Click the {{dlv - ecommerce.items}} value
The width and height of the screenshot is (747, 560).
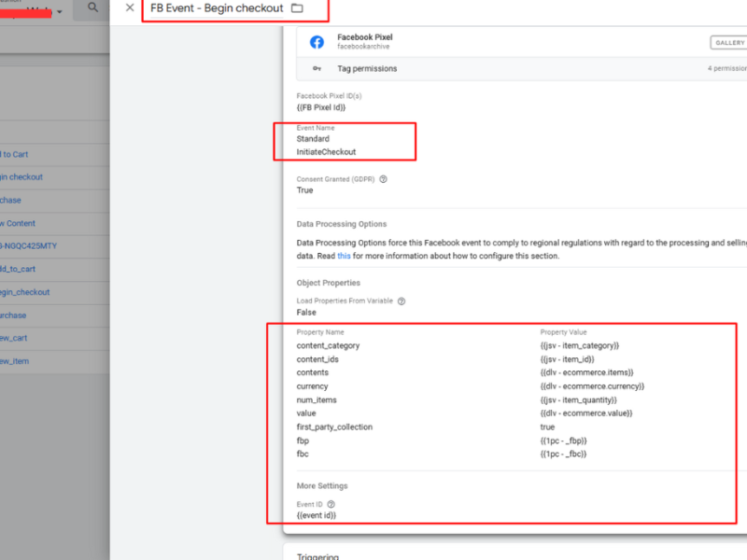pyautogui.click(x=587, y=372)
